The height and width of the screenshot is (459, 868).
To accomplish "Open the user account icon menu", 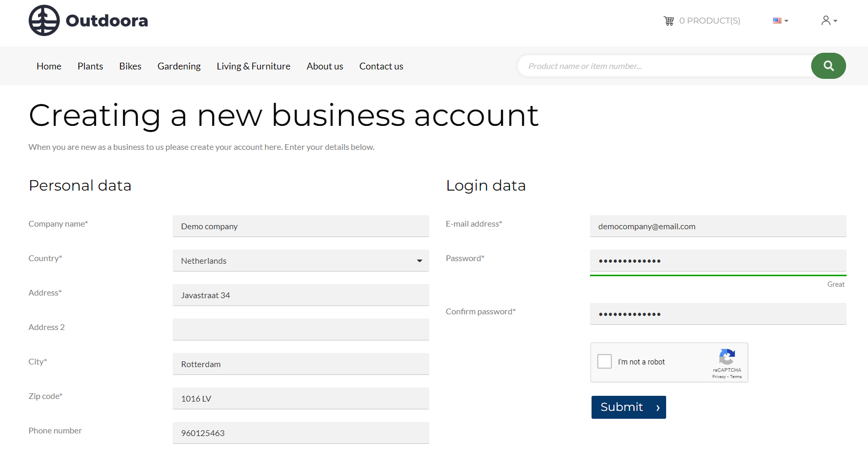I will 828,21.
